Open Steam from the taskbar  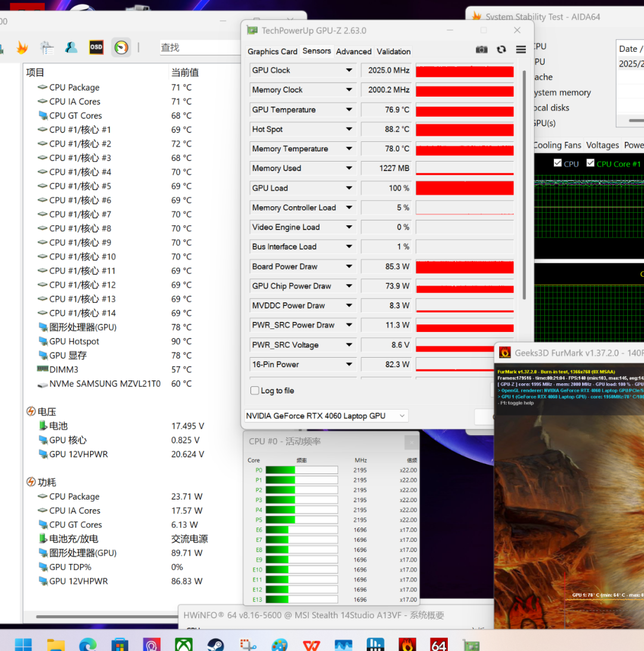(215, 645)
